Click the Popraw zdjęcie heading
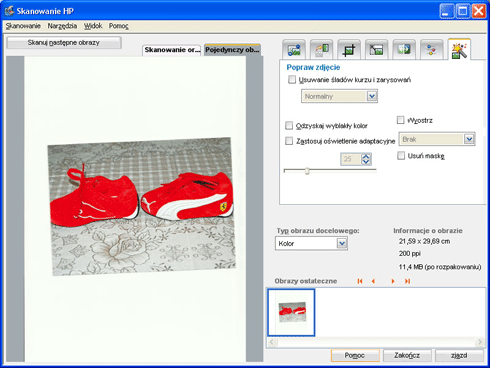 [x=313, y=67]
